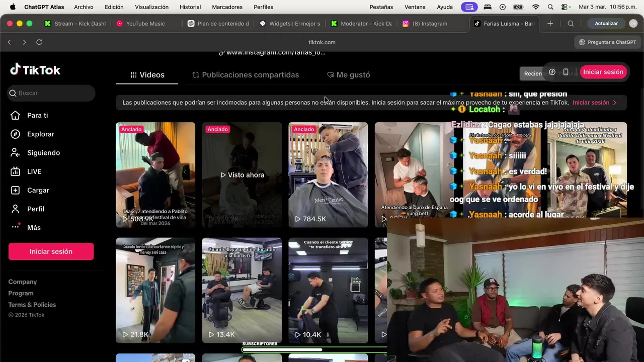644x362 pixels.
Task: Open the Perfiles menu
Action: tap(263, 7)
